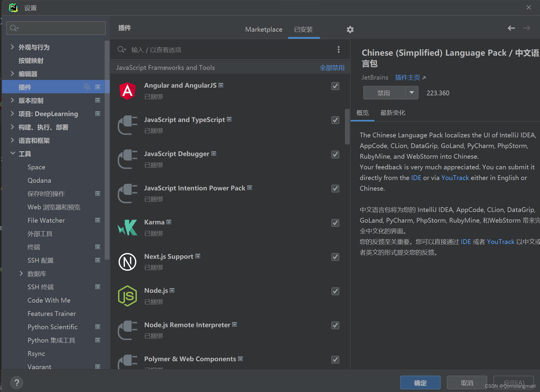Open the YouTrack link in English description

(455, 178)
